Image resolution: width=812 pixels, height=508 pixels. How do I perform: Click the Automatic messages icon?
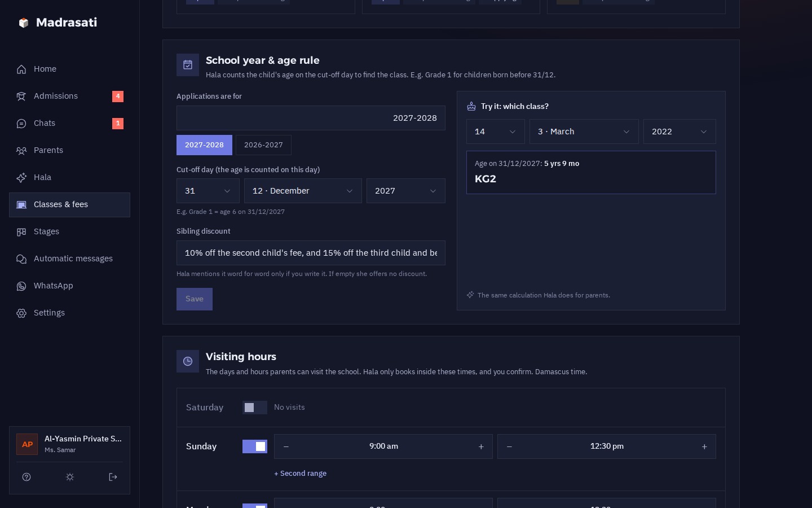21,259
